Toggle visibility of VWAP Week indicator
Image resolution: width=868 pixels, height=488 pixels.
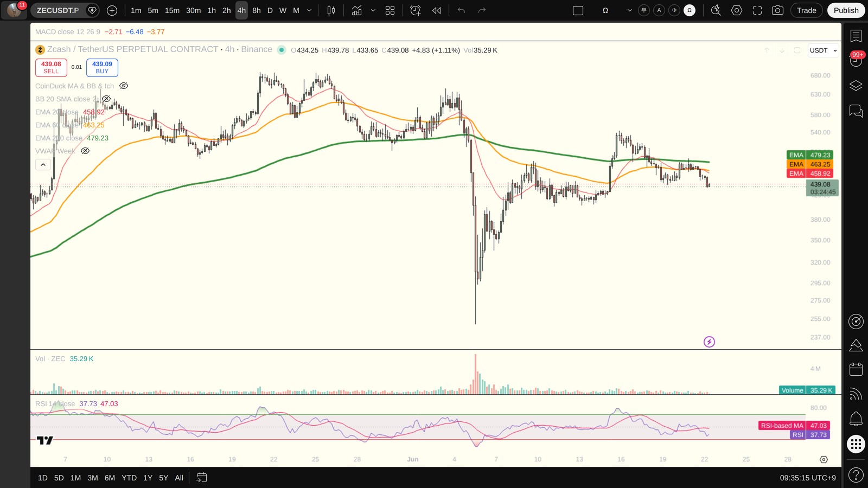(85, 151)
